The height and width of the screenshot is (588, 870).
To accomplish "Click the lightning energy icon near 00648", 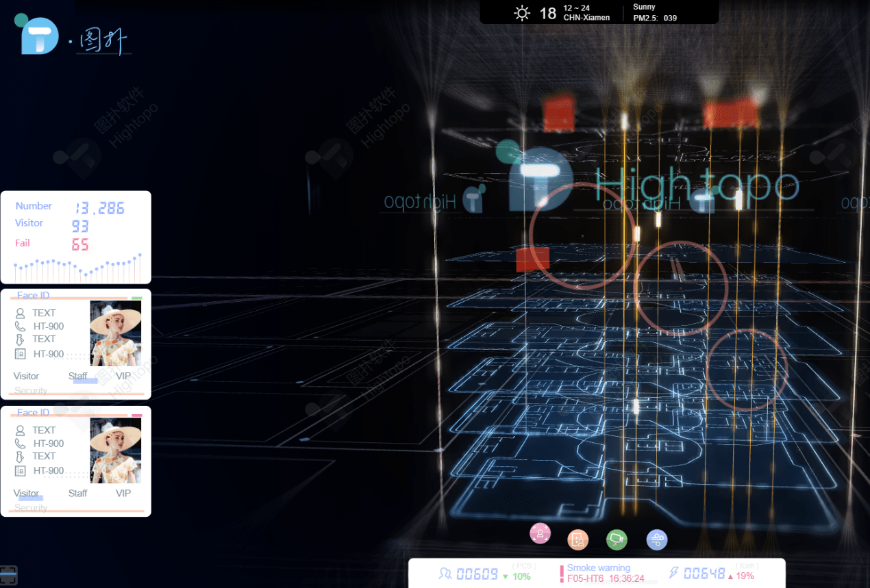I will pyautogui.click(x=674, y=574).
